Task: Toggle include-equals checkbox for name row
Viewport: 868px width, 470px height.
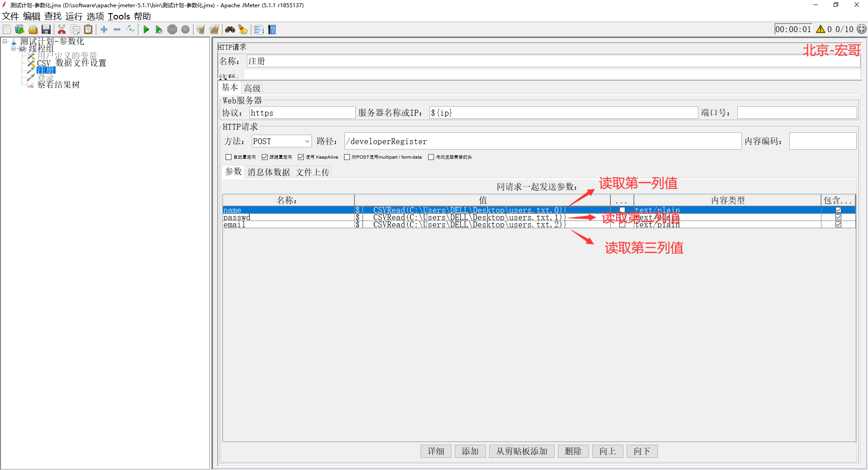Action: pyautogui.click(x=838, y=210)
